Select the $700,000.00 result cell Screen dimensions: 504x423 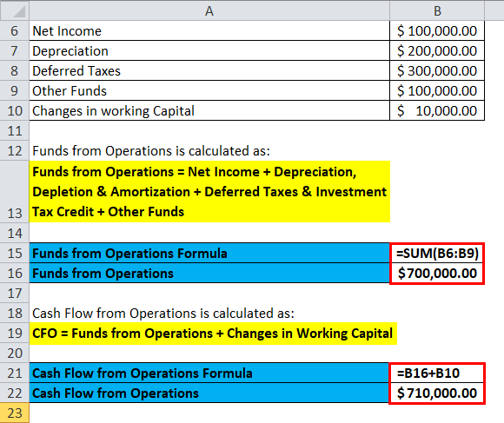[437, 273]
